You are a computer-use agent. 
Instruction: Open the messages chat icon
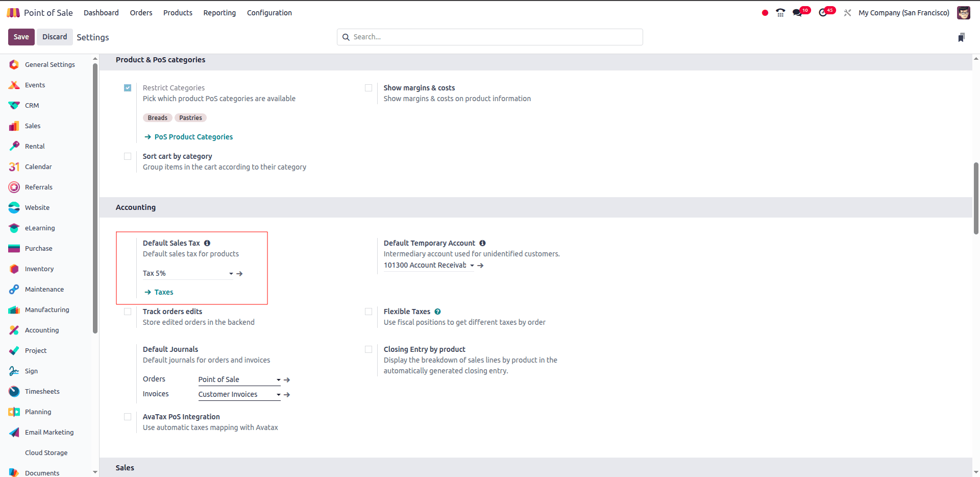[x=797, y=13]
